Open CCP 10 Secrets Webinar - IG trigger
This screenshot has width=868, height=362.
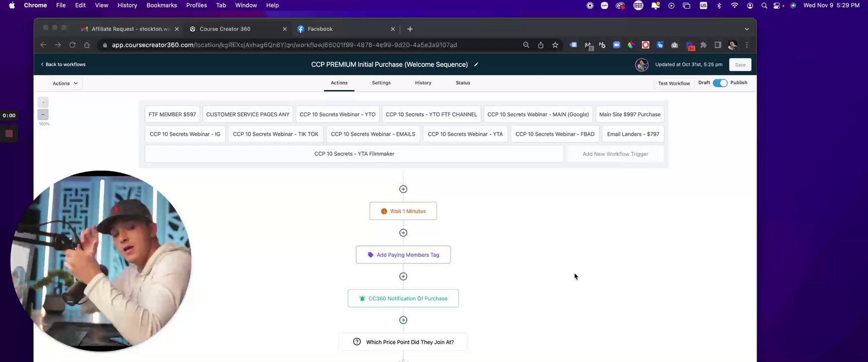185,134
